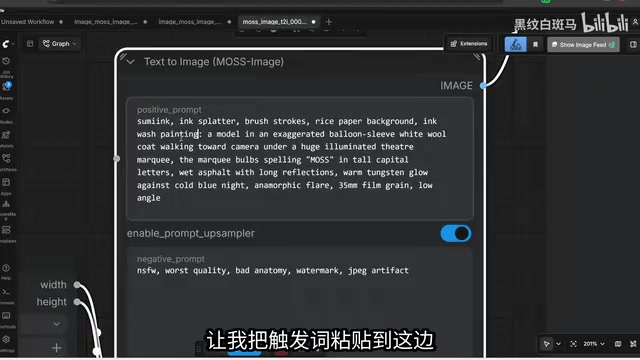Open the 201% zoom level dropdown
Screen dimensions: 640x360
coord(594,344)
